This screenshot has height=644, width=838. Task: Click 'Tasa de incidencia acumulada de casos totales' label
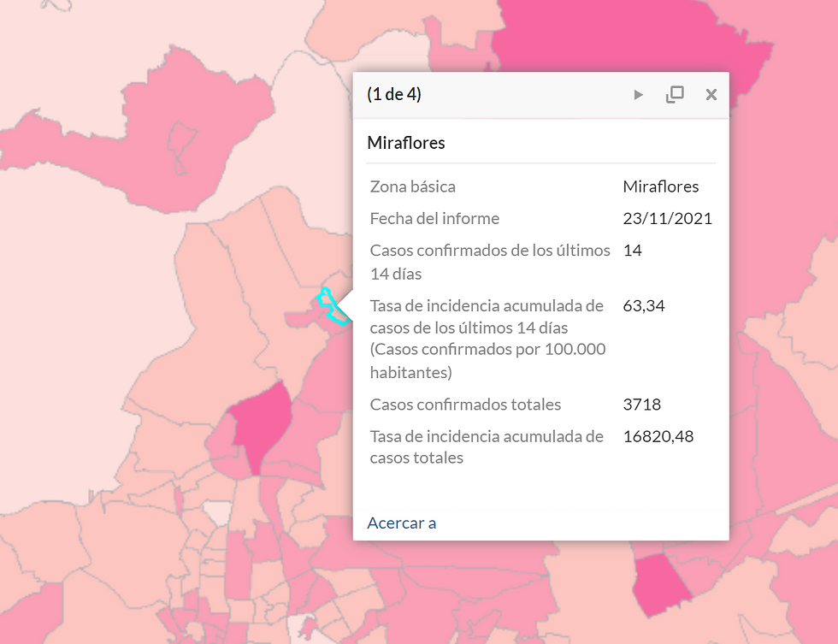(487, 446)
